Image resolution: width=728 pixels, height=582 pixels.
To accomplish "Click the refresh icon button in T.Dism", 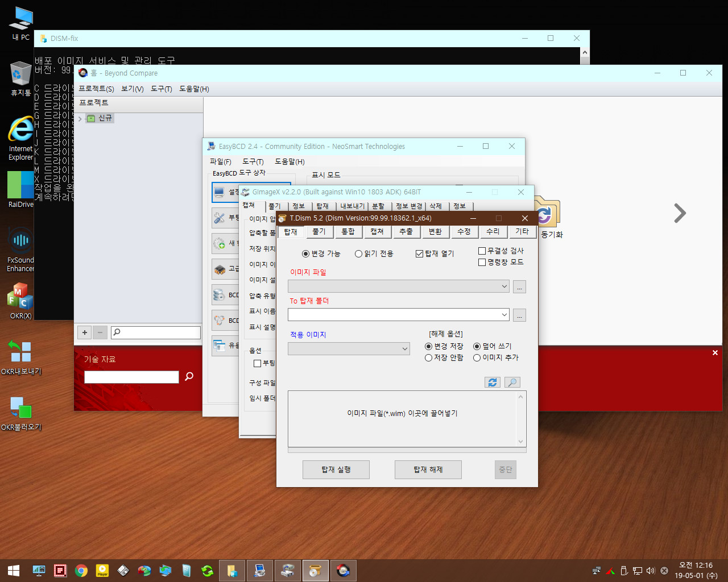I will point(493,383).
